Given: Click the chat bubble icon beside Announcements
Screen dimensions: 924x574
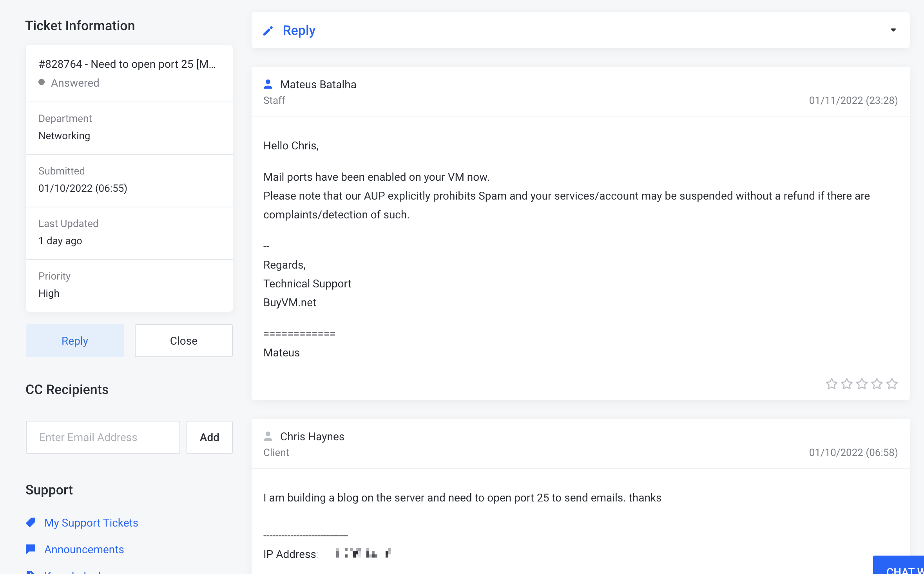Looking at the screenshot, I should [x=31, y=549].
